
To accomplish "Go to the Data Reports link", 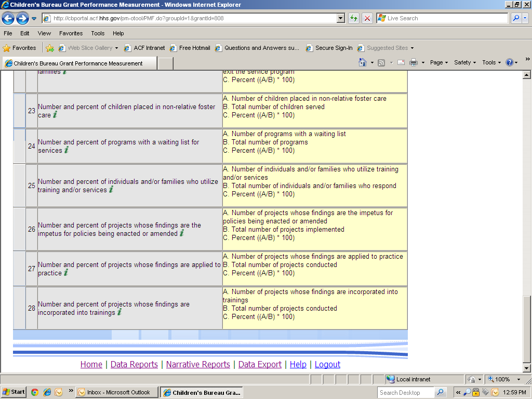I will coord(134,364).
